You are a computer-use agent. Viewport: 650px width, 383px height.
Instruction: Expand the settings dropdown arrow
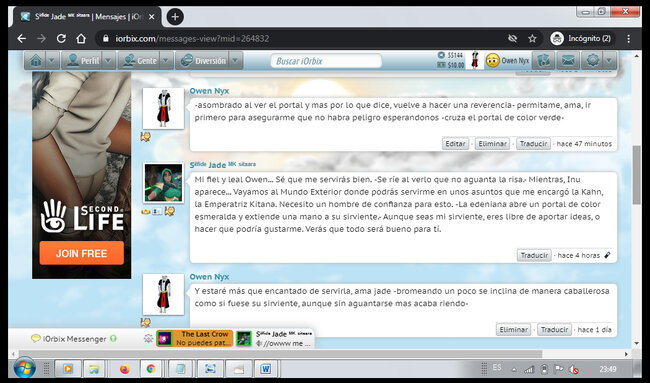609,61
